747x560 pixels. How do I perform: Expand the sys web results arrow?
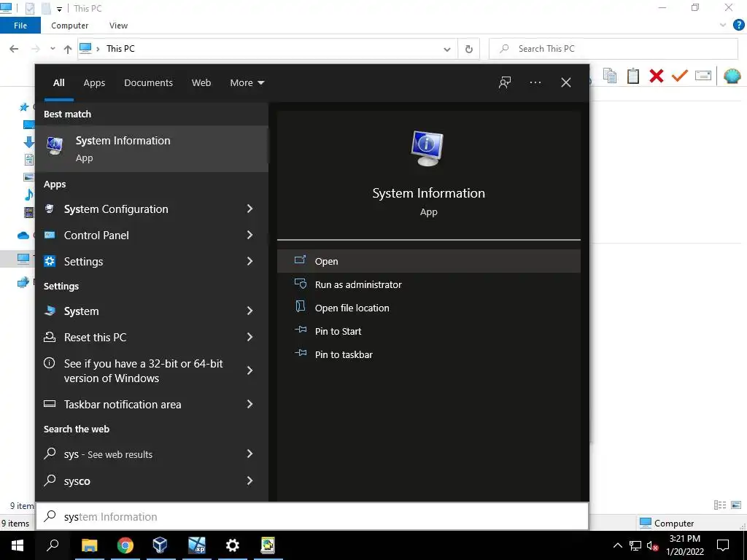pyautogui.click(x=249, y=454)
